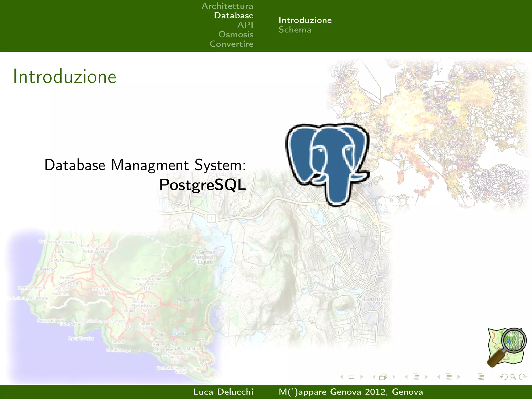Go to next slide arrow
Screen dimensions: 532x399
pyautogui.click(x=362, y=377)
